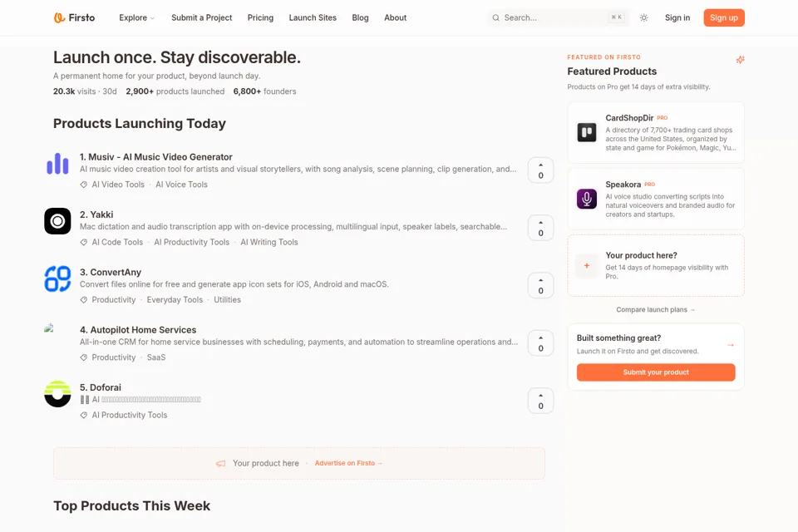The width and height of the screenshot is (798, 532).
Task: Upvote the ConvertAny product
Action: 540,285
